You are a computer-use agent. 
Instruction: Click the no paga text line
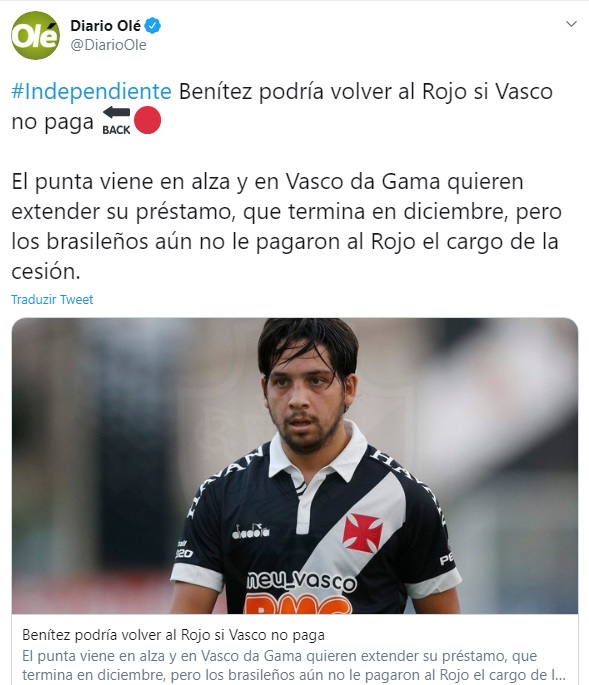coord(52,122)
